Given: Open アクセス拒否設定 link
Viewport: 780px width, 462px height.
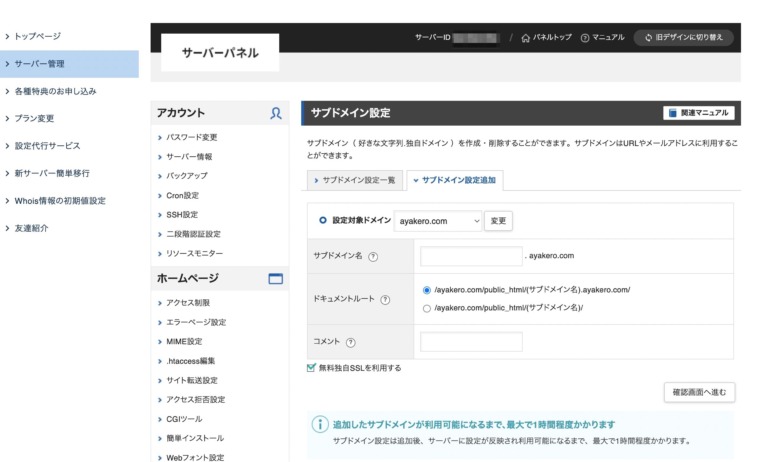Looking at the screenshot, I should (x=195, y=400).
